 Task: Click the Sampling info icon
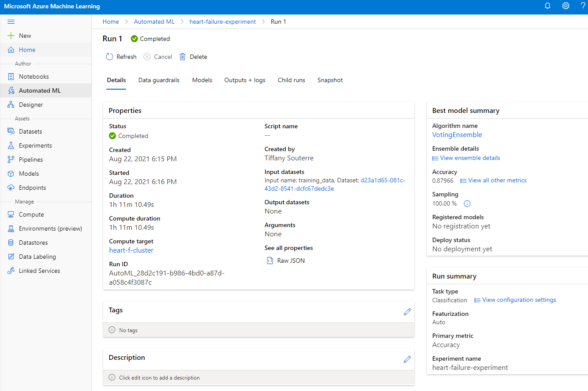467,203
